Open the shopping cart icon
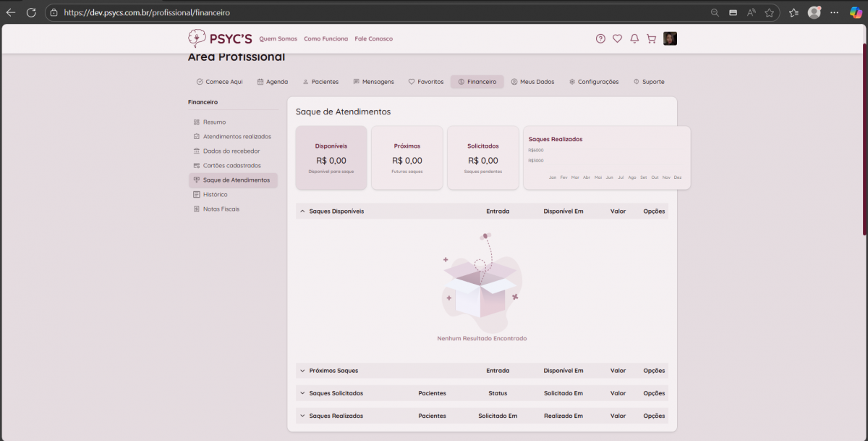This screenshot has height=441, width=868. click(651, 39)
